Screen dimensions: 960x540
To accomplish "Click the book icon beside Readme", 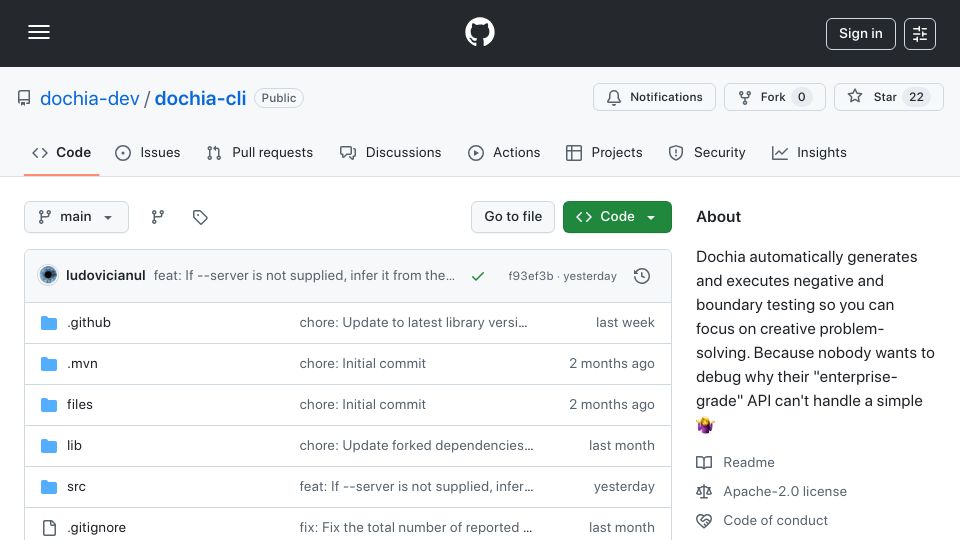I will coord(704,462).
